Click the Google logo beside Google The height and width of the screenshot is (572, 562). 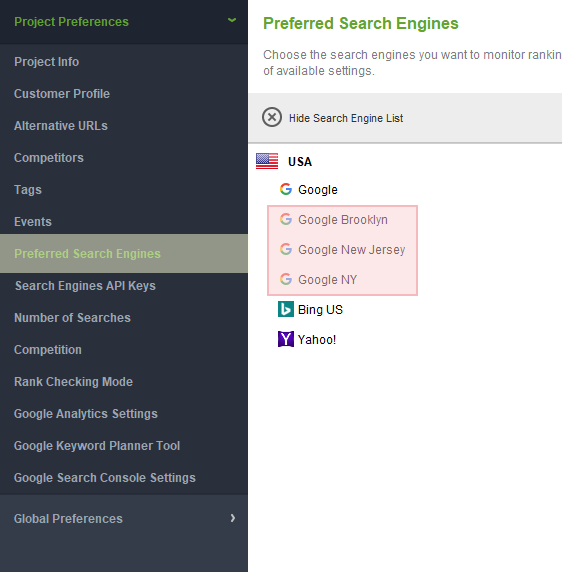[x=286, y=189]
